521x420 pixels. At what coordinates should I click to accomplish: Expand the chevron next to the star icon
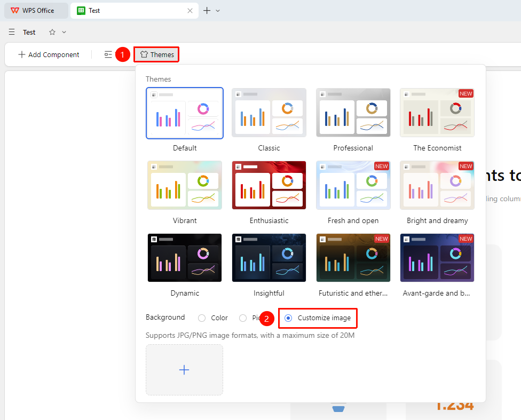[64, 32]
